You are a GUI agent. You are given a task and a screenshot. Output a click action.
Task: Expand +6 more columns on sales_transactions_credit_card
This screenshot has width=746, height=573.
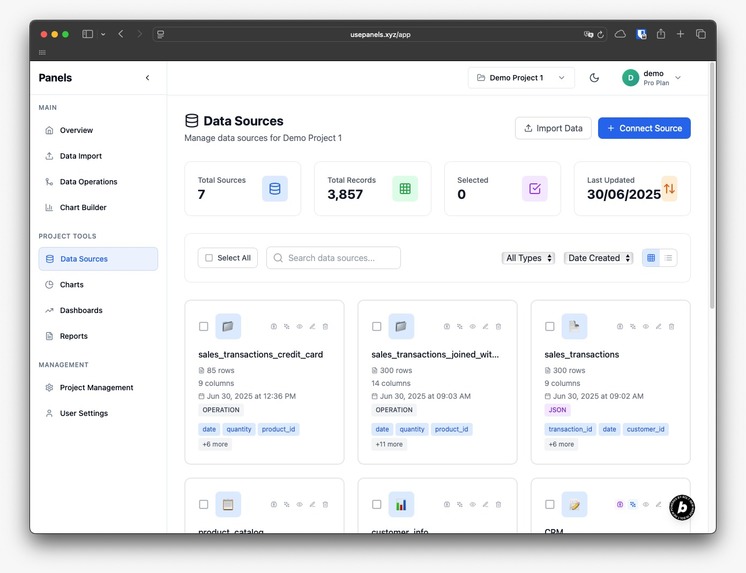[215, 444]
